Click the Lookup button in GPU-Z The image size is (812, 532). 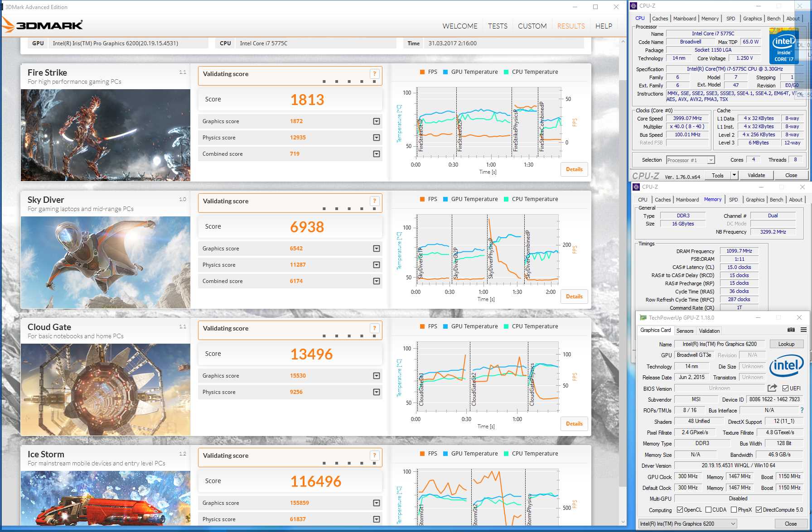pyautogui.click(x=786, y=344)
